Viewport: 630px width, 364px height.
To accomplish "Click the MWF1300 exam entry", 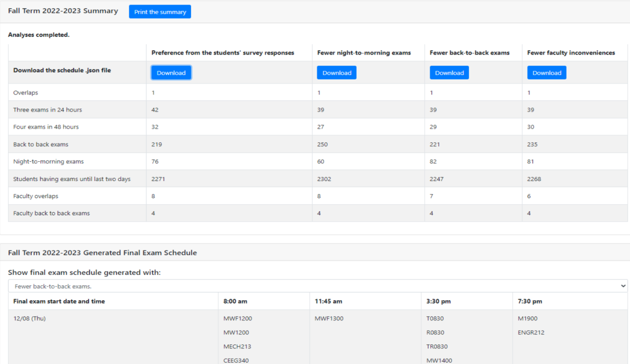I will point(329,318).
